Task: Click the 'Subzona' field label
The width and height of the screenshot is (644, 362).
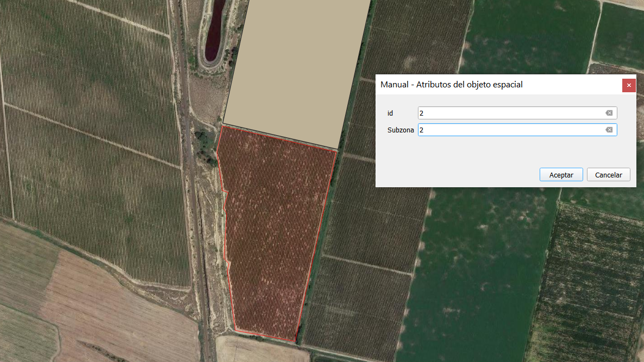Action: click(401, 130)
